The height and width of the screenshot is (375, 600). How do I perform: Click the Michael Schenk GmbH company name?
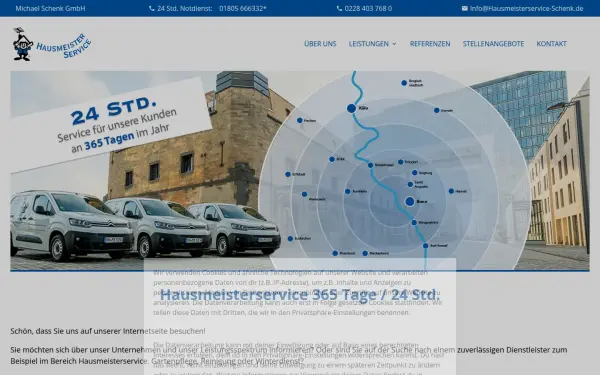51,8
